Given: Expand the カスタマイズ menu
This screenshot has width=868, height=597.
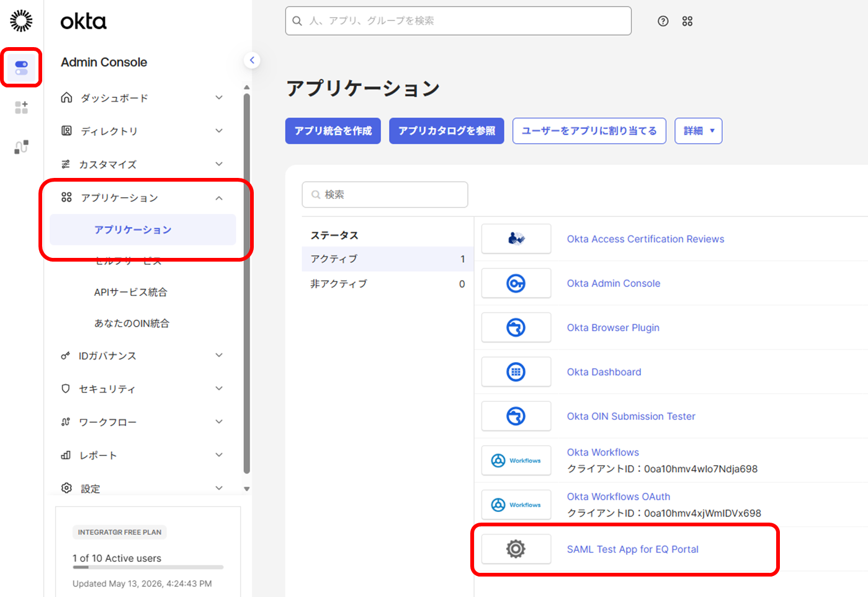Looking at the screenshot, I should point(142,164).
